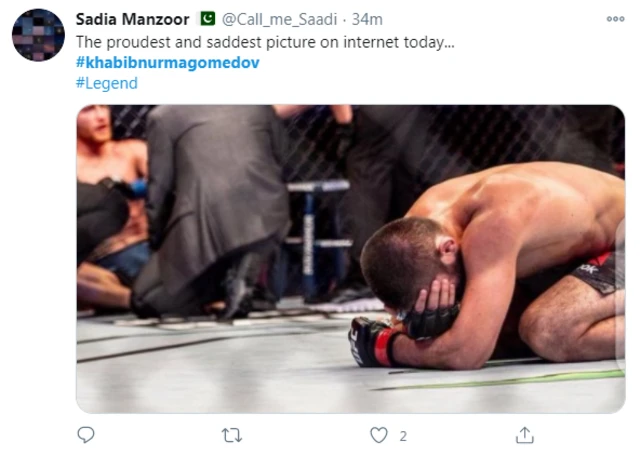The image size is (640, 455).
Task: Like the tweet with the heart icon
Action: point(378,435)
